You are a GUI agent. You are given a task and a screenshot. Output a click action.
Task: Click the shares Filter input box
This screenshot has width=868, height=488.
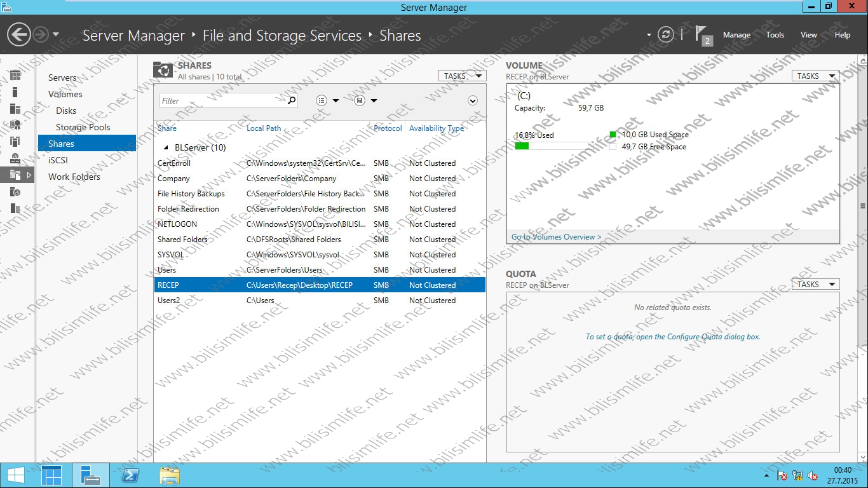point(222,100)
